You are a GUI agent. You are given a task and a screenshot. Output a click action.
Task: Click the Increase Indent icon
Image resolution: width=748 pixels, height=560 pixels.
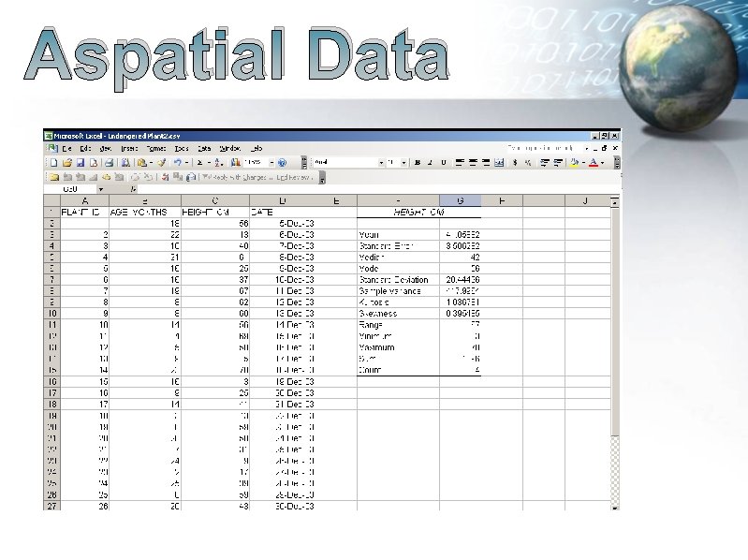point(557,163)
